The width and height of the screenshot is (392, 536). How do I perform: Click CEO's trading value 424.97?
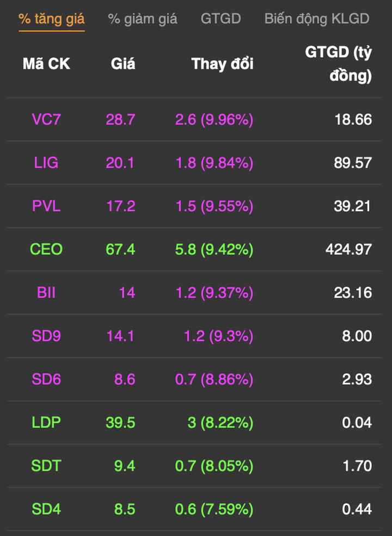pos(348,249)
